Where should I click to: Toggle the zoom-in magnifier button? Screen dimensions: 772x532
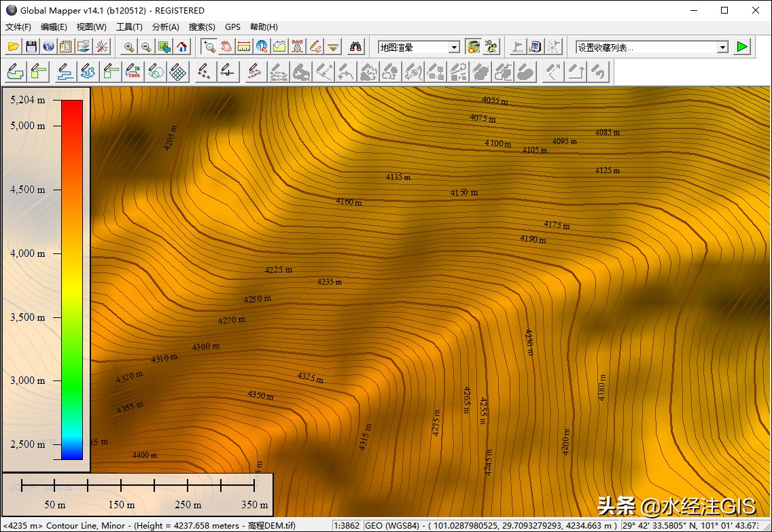pos(129,48)
